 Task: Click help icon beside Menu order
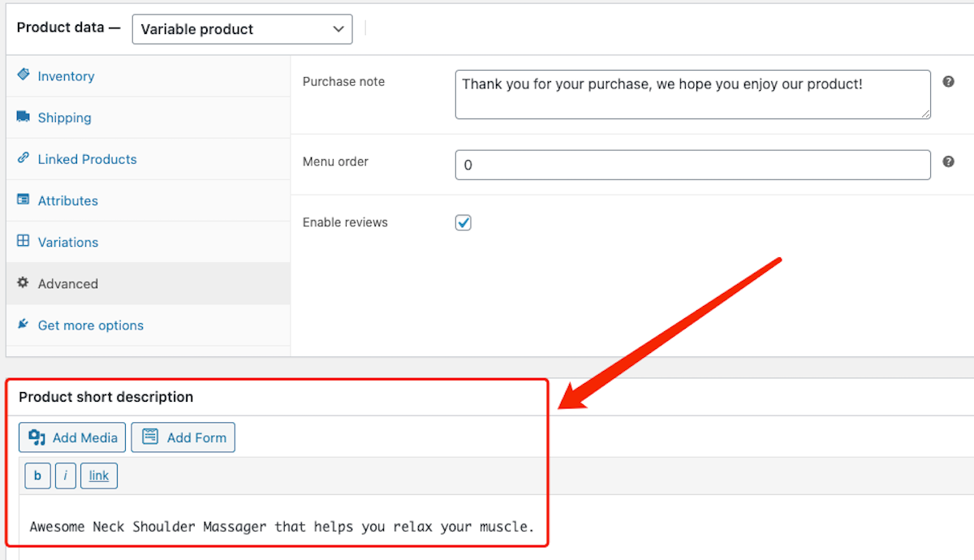point(948,162)
